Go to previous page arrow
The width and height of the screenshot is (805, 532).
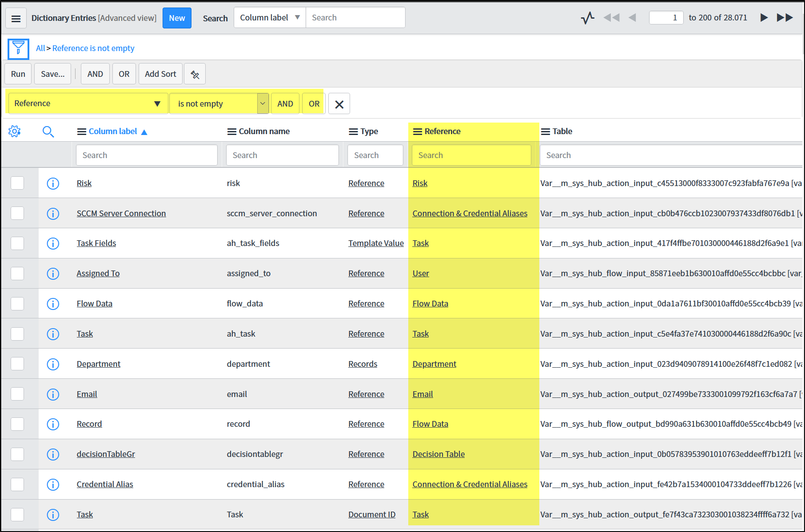(632, 18)
